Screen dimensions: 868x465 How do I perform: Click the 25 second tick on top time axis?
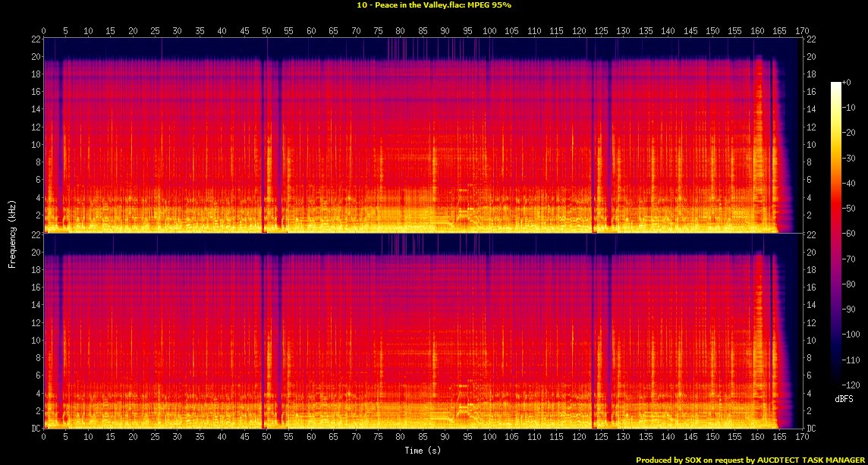point(156,31)
